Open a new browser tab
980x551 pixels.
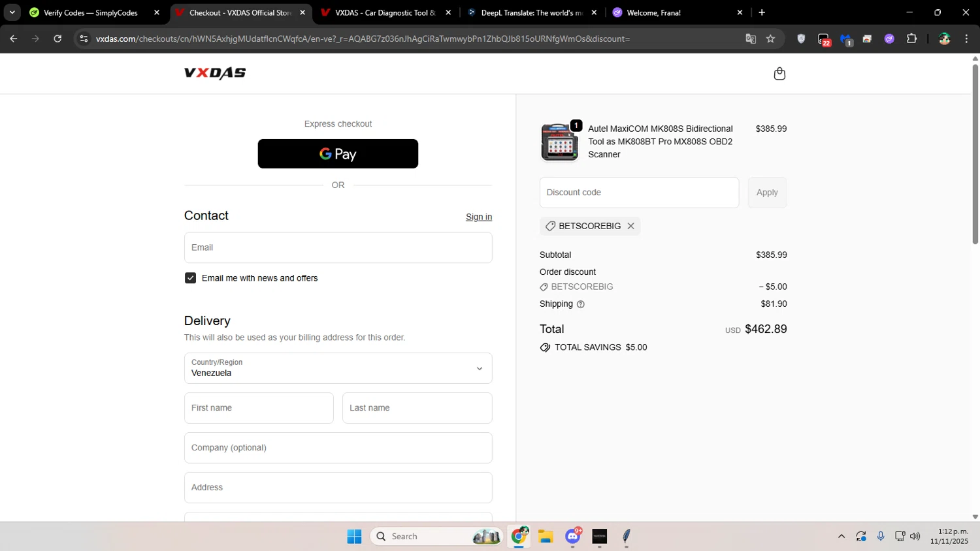762,12
